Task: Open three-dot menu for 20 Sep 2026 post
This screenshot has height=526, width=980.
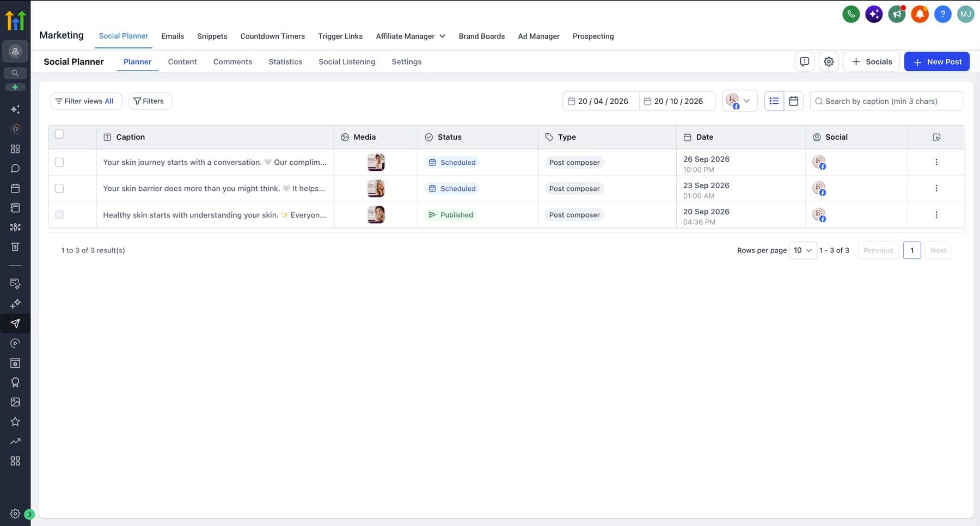Action: pos(936,215)
